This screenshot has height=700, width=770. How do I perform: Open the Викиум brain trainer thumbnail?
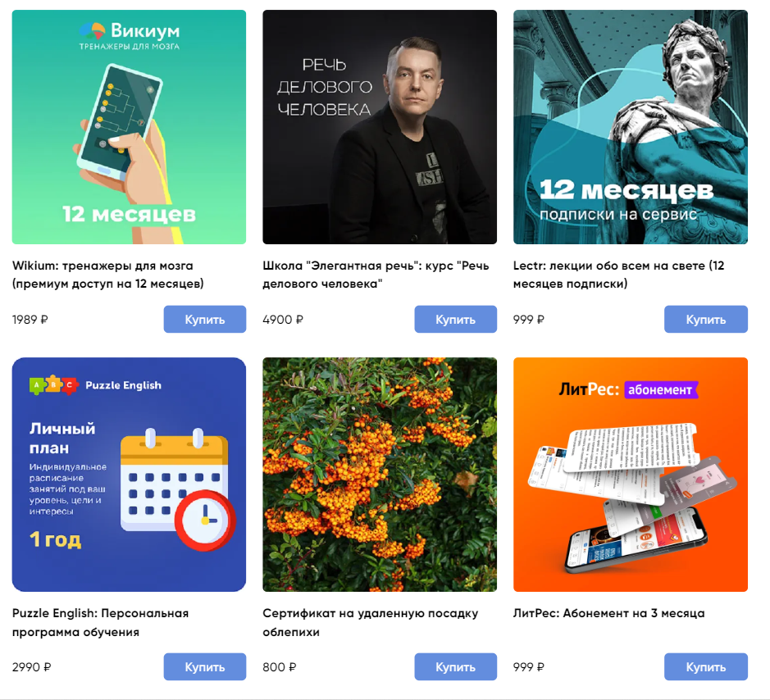129,127
